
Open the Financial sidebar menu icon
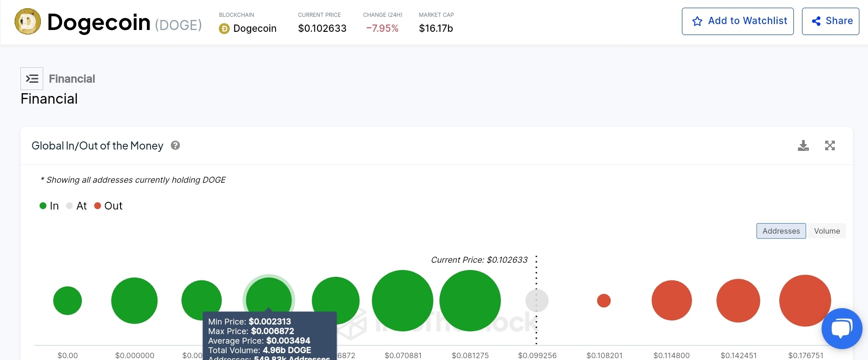32,79
